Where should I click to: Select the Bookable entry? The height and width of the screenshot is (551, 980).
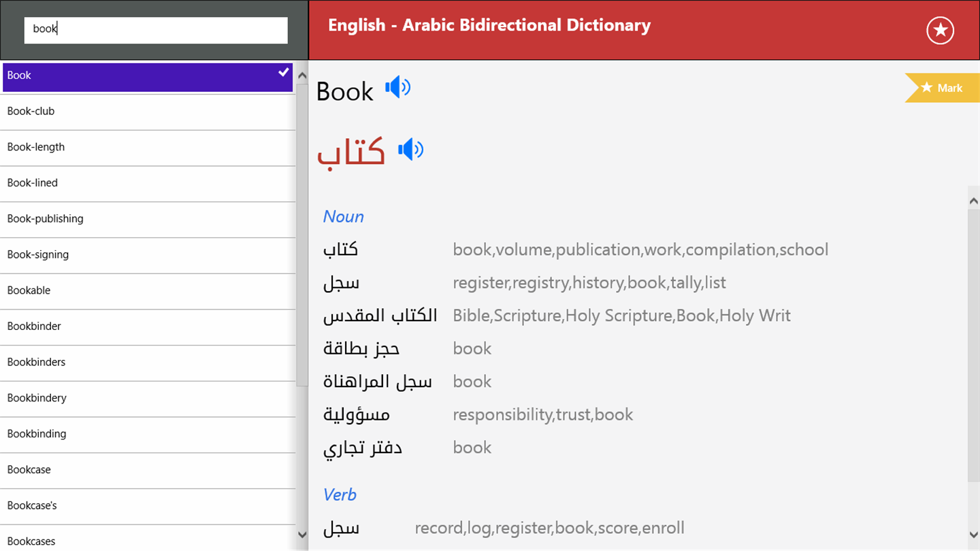[29, 290]
